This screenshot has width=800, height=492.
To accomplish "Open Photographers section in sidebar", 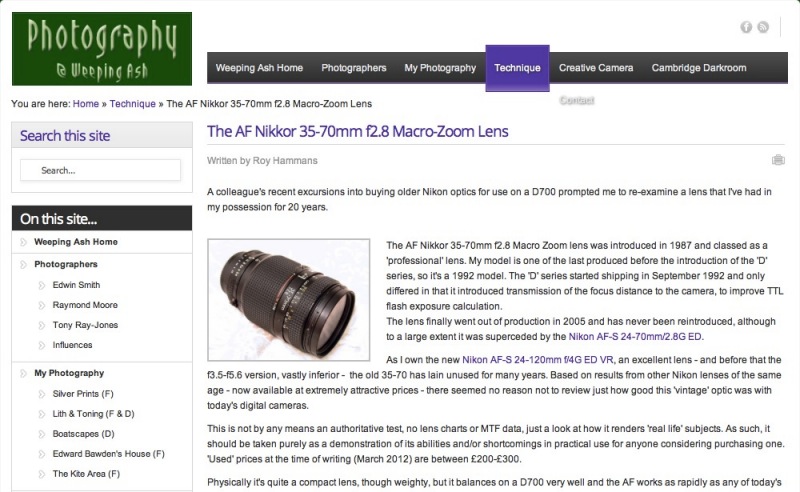I will (66, 264).
